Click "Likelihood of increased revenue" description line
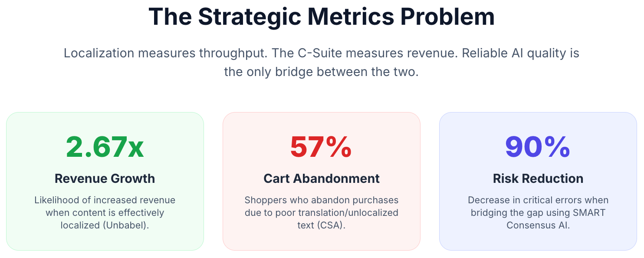This screenshot has width=644, height=258. coord(105,200)
